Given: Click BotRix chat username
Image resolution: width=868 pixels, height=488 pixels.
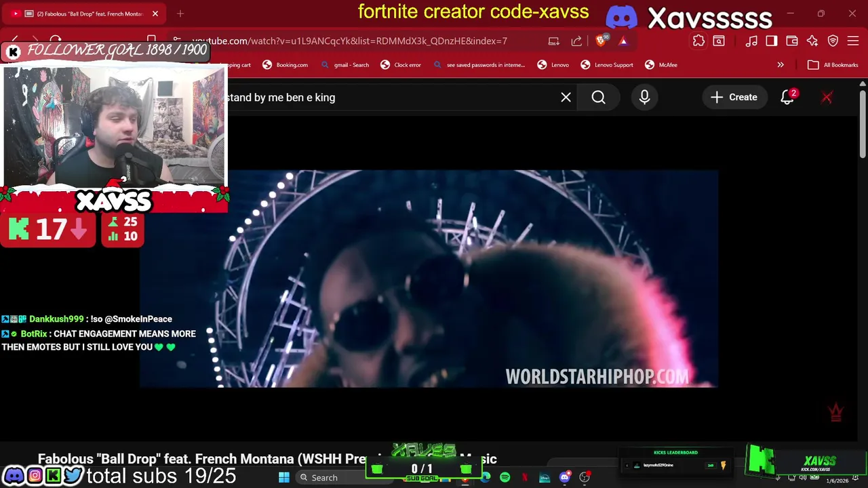Looking at the screenshot, I should coord(34,333).
